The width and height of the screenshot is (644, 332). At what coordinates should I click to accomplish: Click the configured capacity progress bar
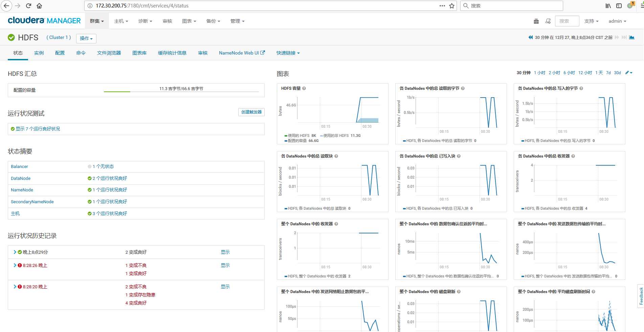[181, 91]
